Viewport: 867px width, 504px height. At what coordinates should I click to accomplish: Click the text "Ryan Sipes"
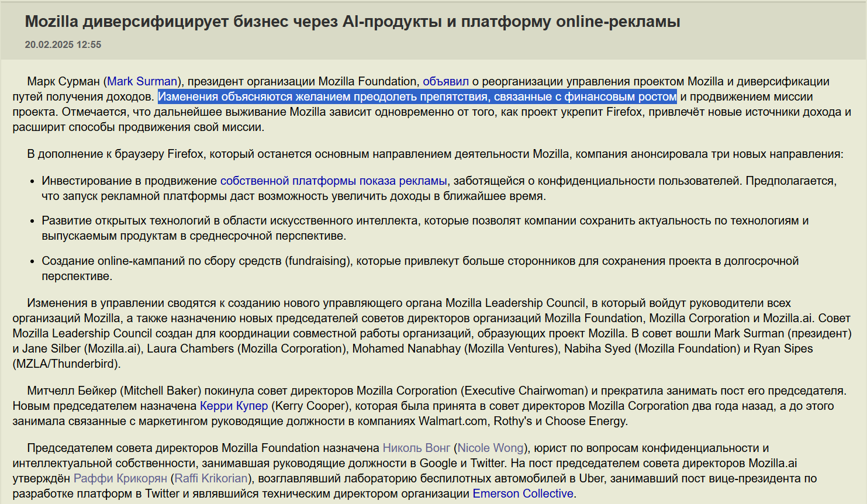click(x=783, y=348)
